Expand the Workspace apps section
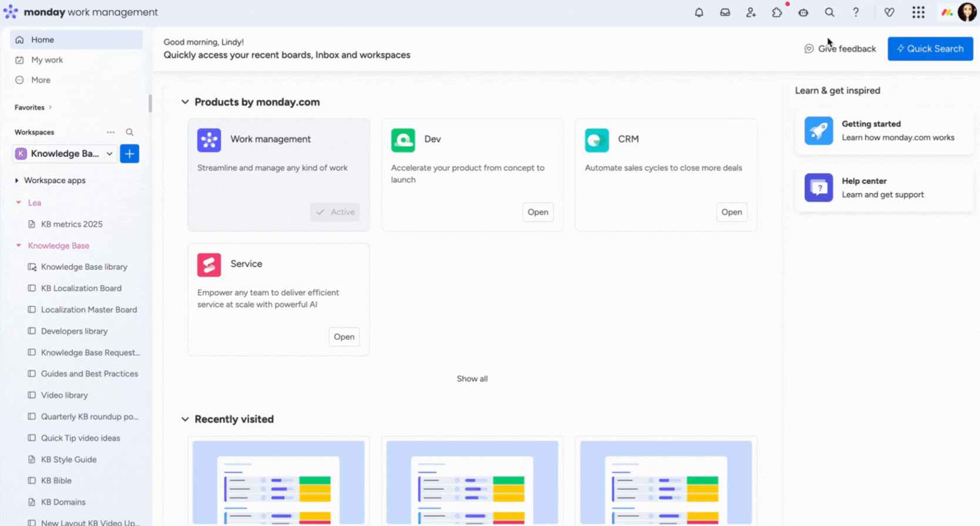The width and height of the screenshot is (980, 526). (16, 180)
